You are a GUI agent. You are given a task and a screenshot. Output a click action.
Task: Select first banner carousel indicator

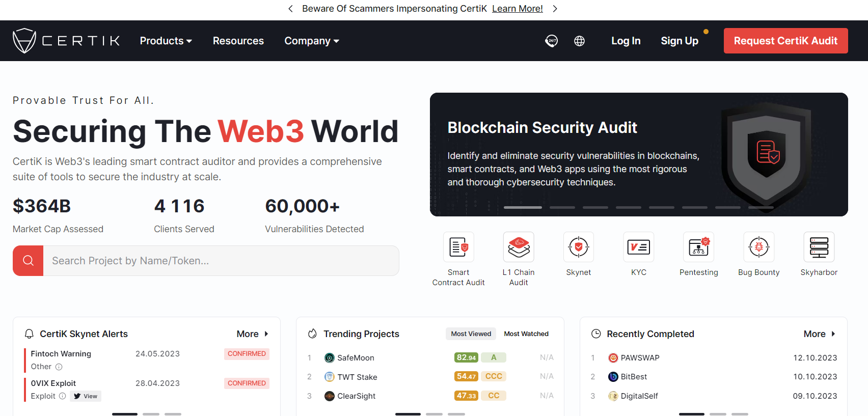[523, 207]
